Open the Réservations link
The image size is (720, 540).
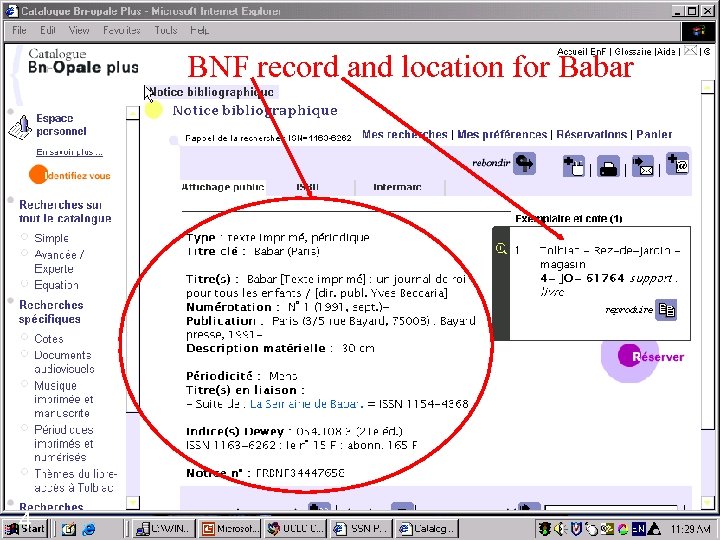(x=591, y=135)
